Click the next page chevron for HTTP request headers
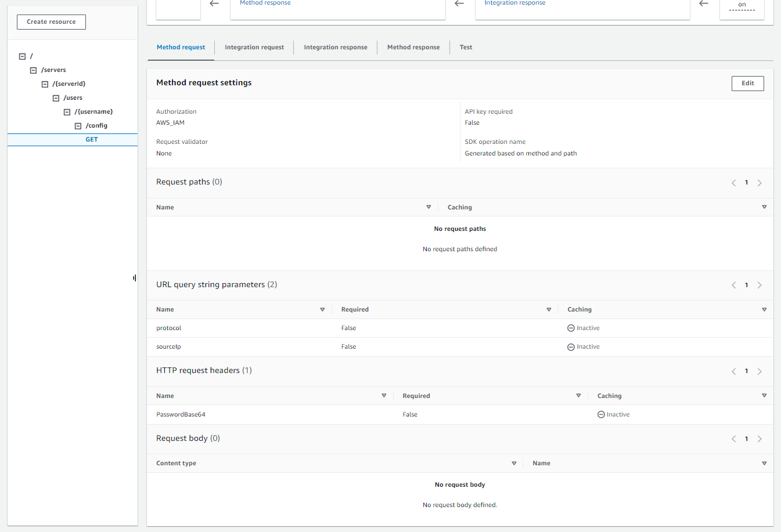 tap(760, 371)
